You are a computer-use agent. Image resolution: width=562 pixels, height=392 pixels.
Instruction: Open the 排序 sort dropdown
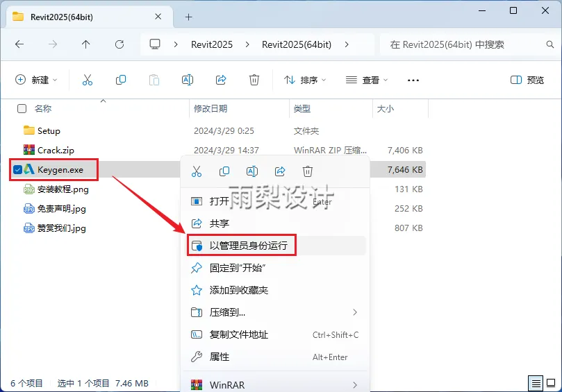click(305, 80)
